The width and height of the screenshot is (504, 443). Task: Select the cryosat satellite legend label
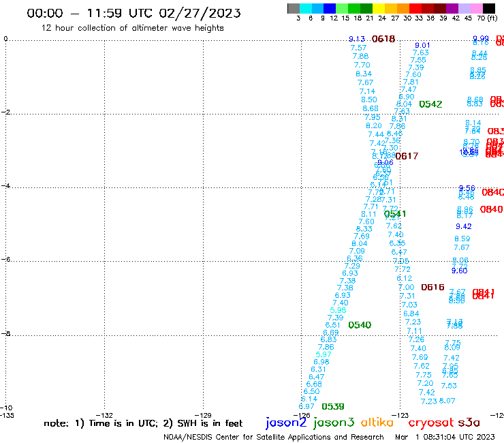coord(431,423)
